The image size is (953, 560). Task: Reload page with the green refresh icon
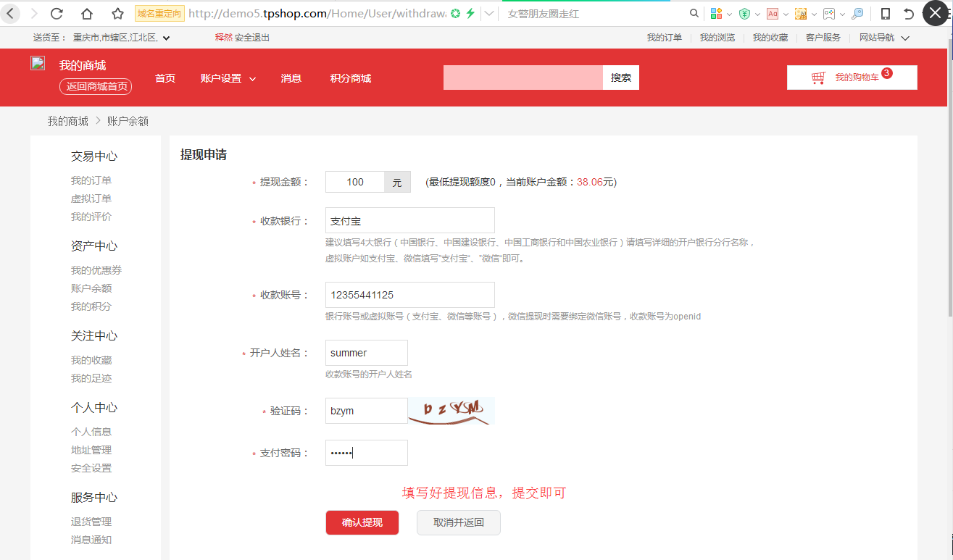pyautogui.click(x=456, y=13)
